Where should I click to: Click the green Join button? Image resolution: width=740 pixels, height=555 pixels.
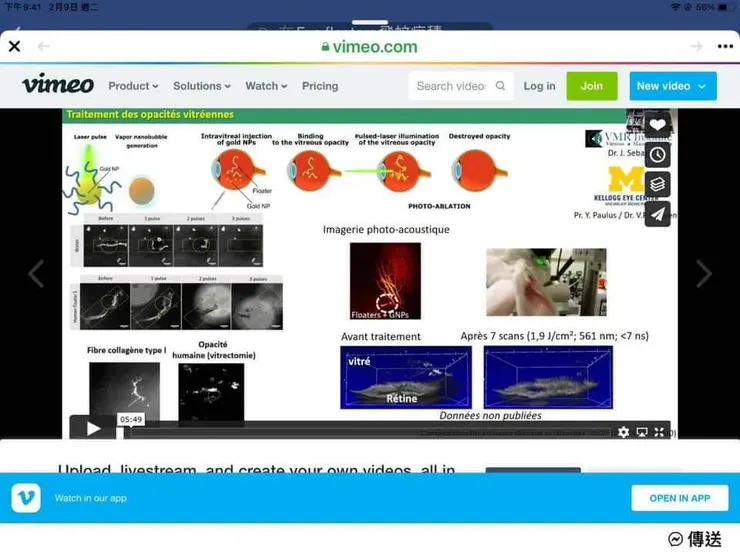click(x=592, y=86)
